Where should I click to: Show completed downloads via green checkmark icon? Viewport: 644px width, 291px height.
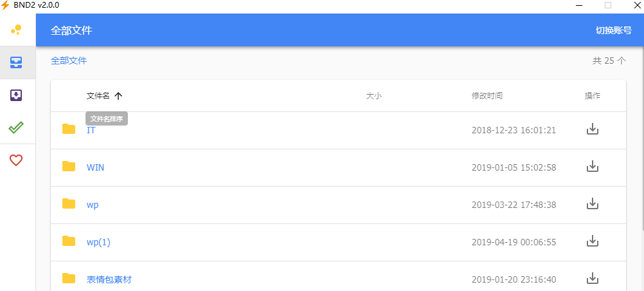pos(16,128)
